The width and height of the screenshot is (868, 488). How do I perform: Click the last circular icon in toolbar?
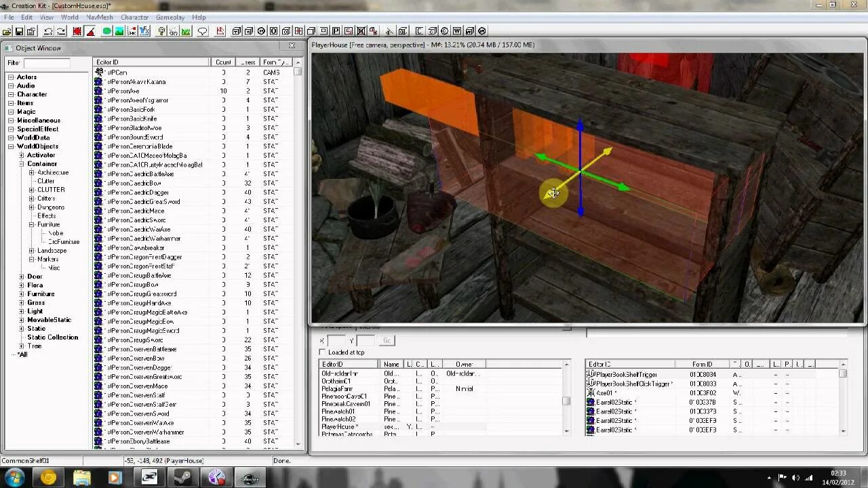482,31
